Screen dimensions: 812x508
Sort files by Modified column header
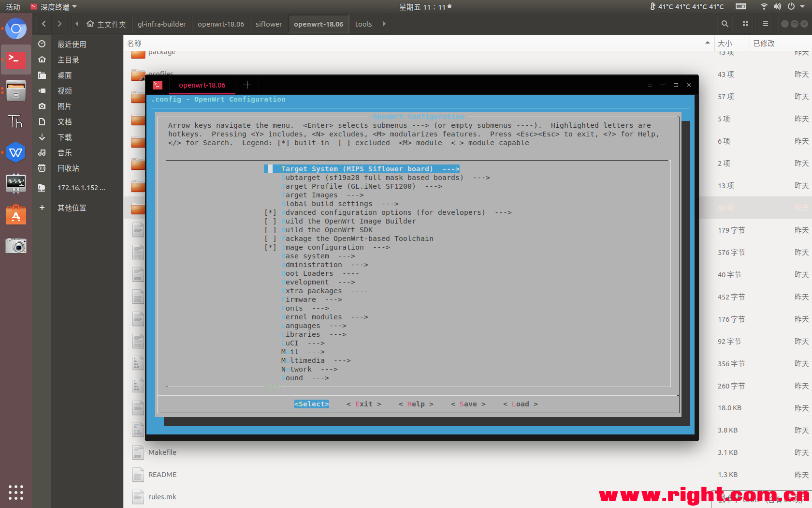[780, 43]
